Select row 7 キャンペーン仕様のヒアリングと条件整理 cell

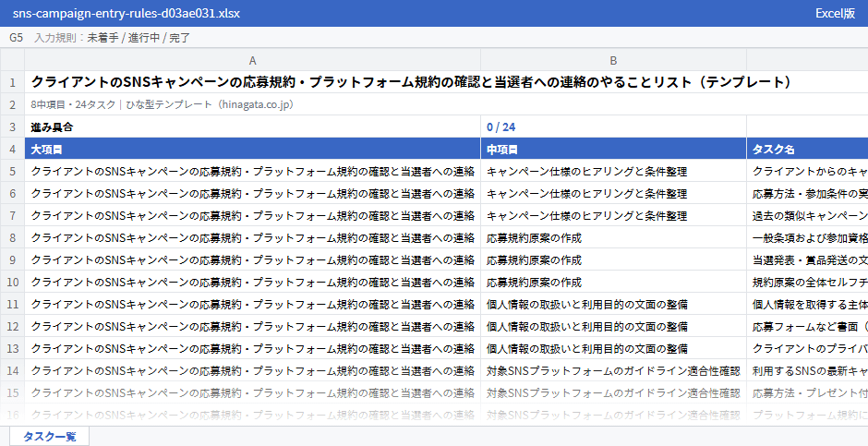click(x=613, y=215)
